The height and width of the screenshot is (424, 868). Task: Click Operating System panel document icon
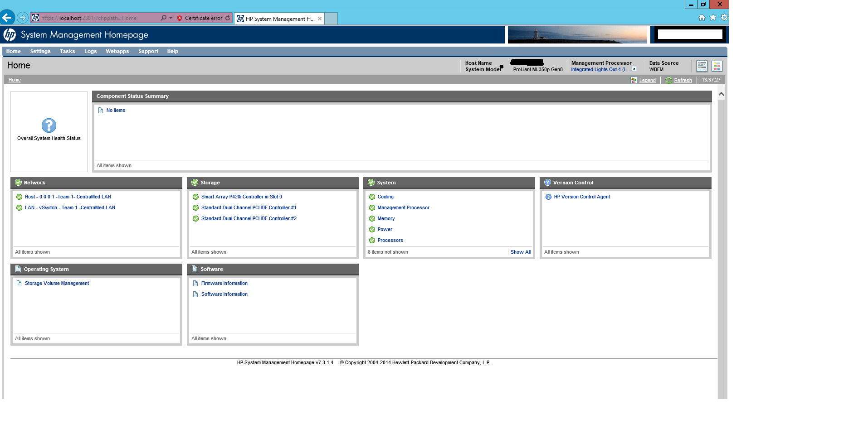pos(18,269)
